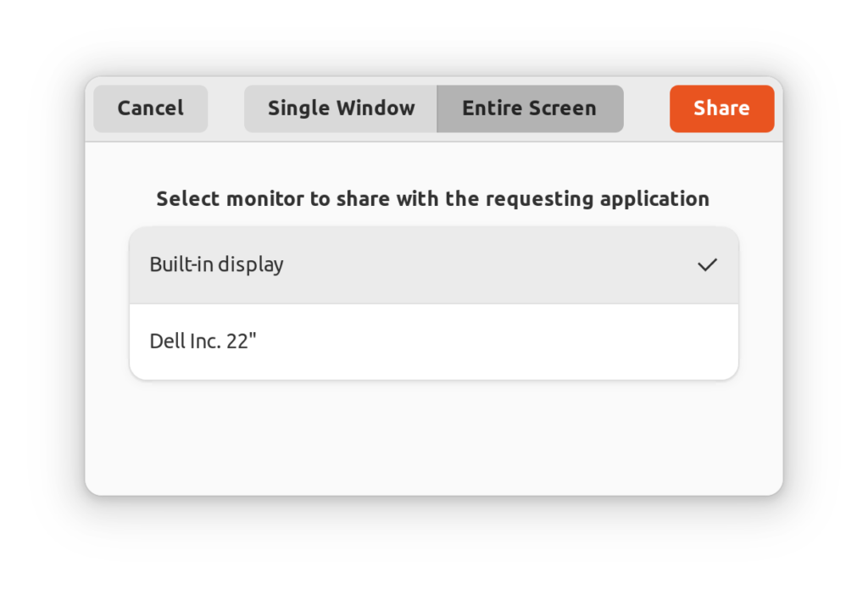This screenshot has width=868, height=589.
Task: Click the Dell Inc. 22" text label
Action: click(x=203, y=341)
